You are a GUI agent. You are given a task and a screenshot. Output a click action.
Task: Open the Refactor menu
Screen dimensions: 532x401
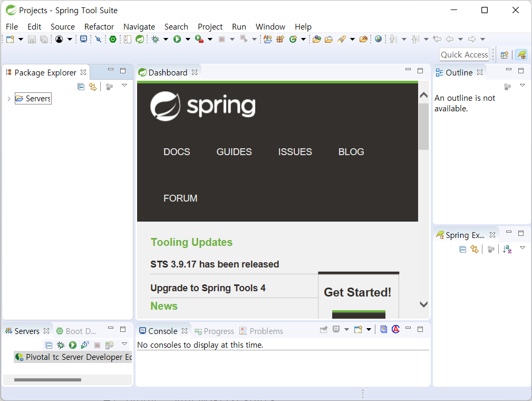pyautogui.click(x=99, y=26)
